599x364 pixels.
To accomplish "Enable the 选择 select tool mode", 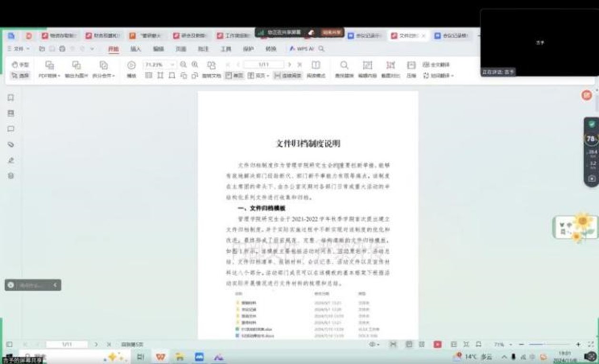I will coord(20,76).
